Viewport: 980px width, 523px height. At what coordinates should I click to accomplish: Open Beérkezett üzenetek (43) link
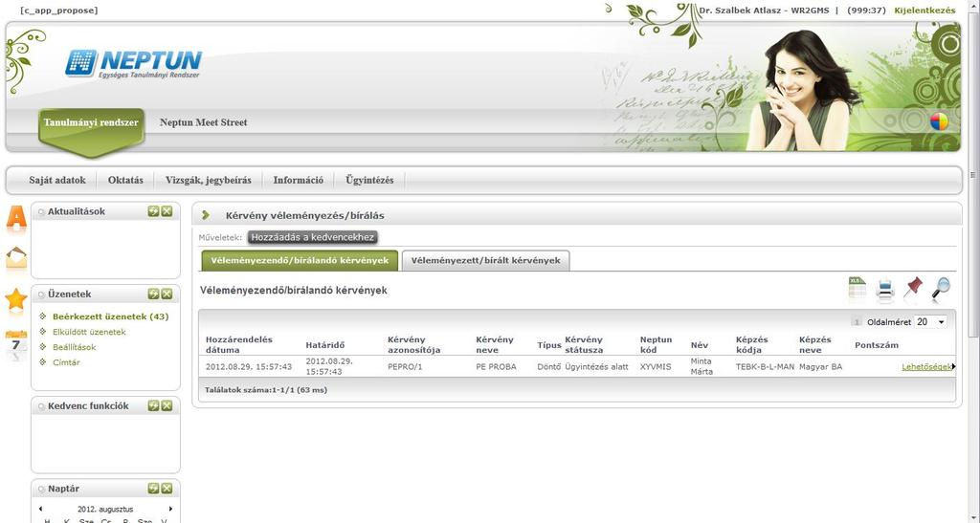tap(111, 317)
